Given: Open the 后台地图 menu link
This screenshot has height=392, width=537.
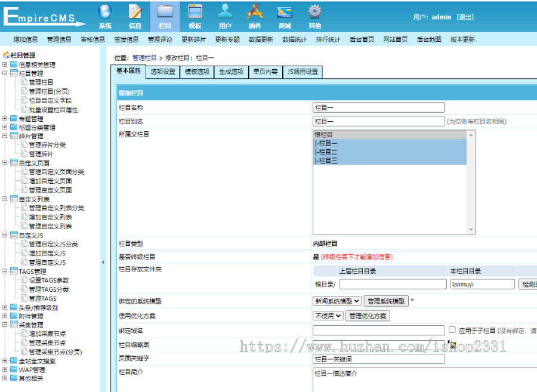Looking at the screenshot, I should pyautogui.click(x=429, y=39).
